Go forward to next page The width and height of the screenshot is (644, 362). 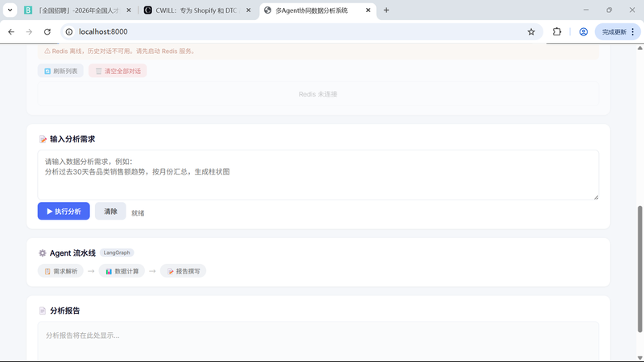(x=29, y=31)
